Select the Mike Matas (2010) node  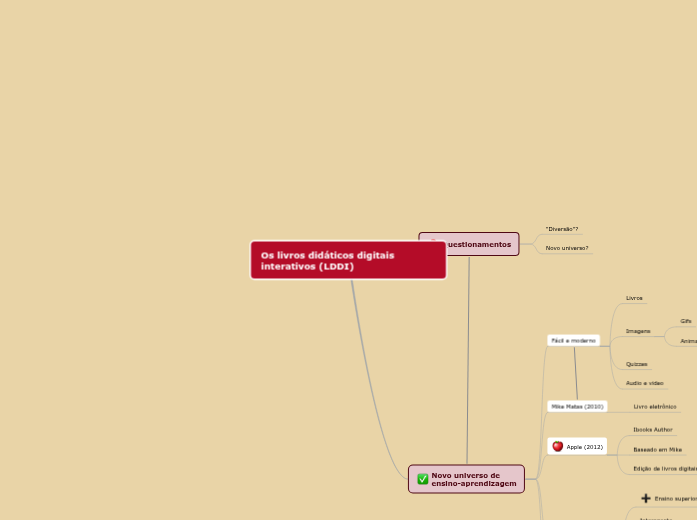pyautogui.click(x=577, y=407)
